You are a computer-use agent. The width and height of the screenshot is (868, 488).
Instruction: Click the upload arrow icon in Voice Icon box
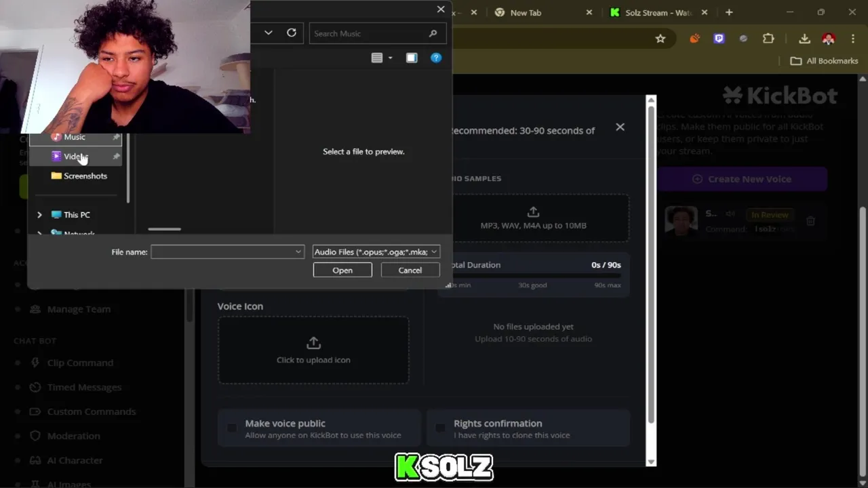313,343
